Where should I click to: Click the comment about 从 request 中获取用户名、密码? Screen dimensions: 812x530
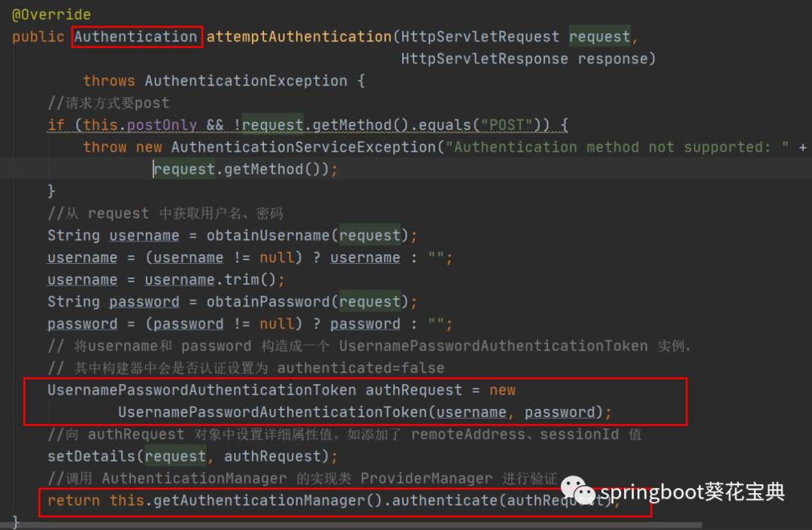click(x=165, y=214)
